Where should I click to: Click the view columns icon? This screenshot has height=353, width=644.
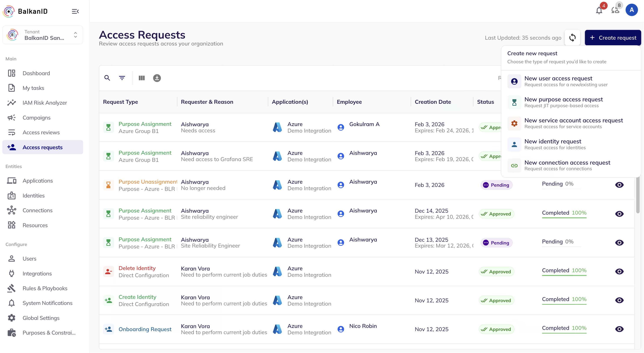pos(142,78)
